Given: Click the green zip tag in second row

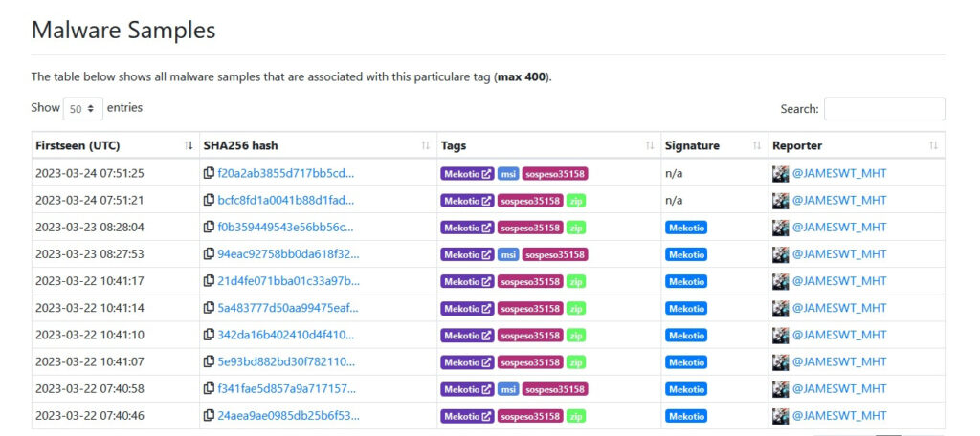Looking at the screenshot, I should [575, 201].
